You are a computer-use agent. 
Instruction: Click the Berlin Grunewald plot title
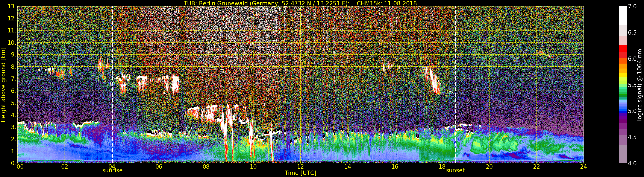pyautogui.click(x=300, y=3)
